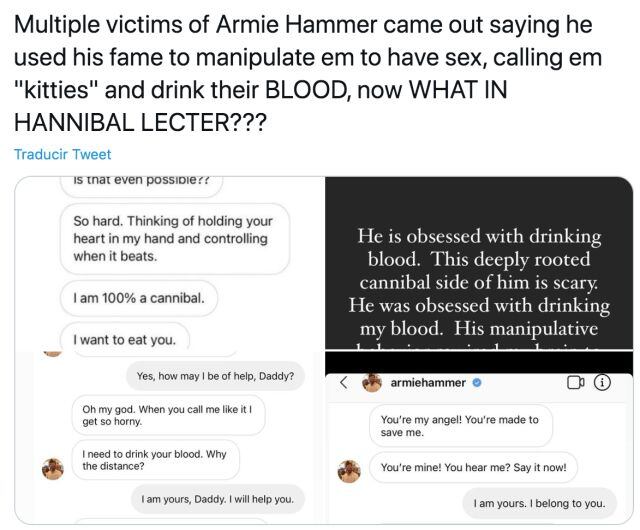Click the "I want to eat you." bubble

[x=125, y=339]
